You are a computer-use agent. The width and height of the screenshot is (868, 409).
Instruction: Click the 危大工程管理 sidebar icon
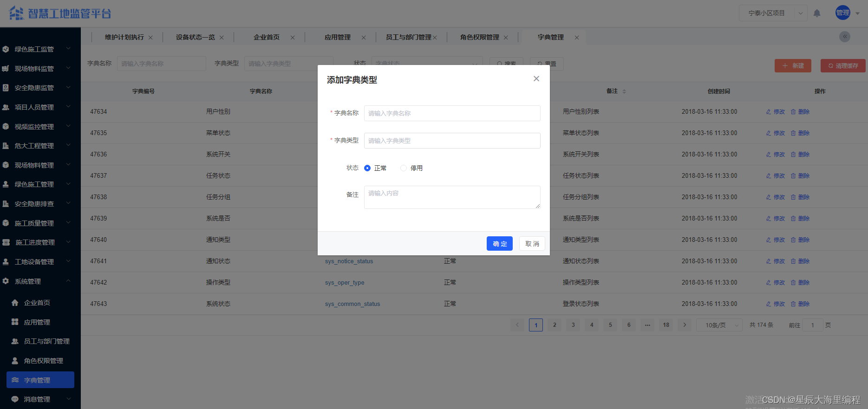pyautogui.click(x=6, y=146)
